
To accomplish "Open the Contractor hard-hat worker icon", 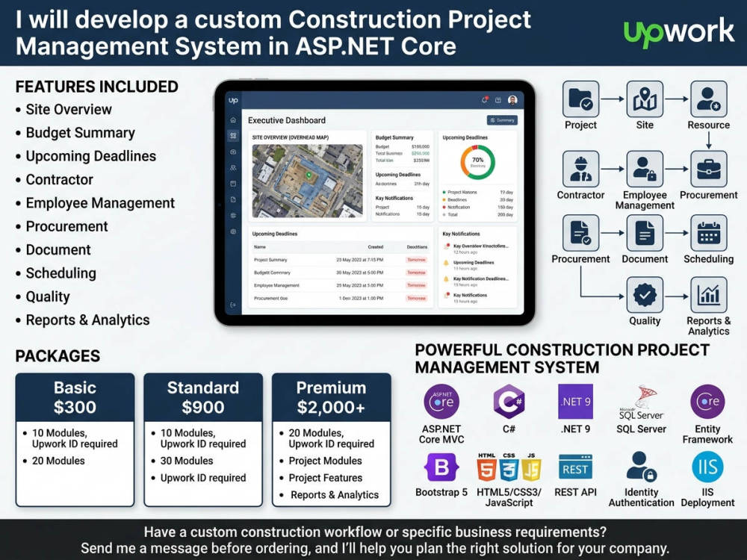I will [x=580, y=169].
